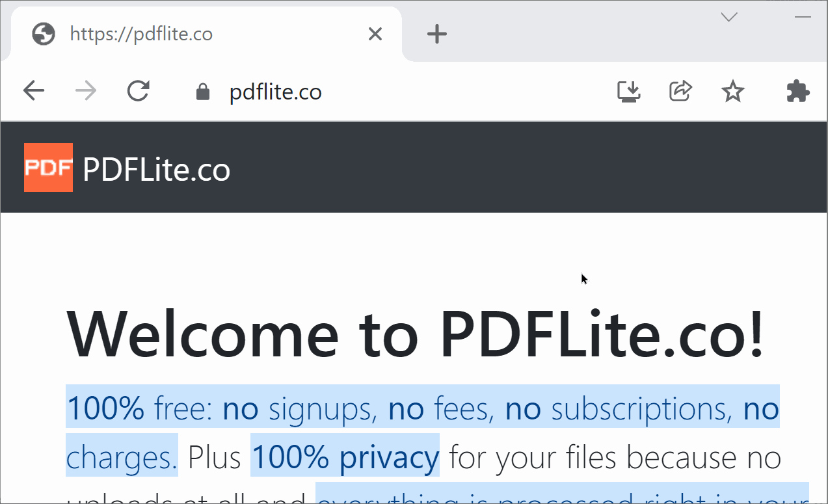Click the orange PDF logo
The width and height of the screenshot is (828, 504).
click(48, 168)
